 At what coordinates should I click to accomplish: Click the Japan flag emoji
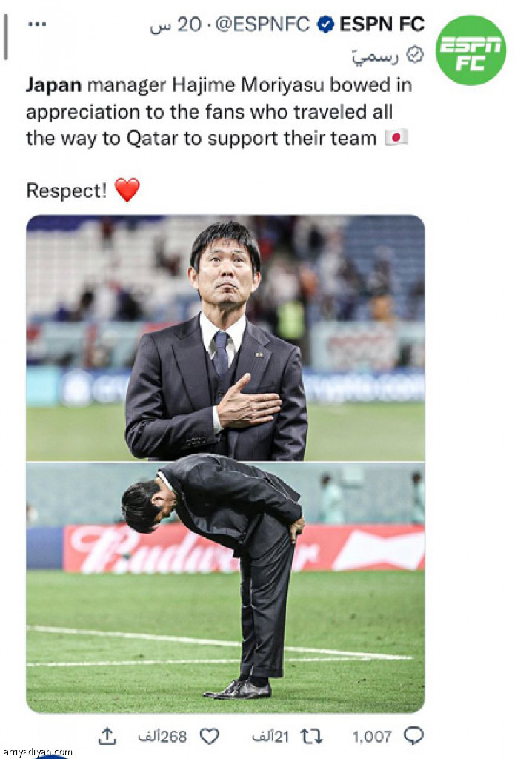pyautogui.click(x=396, y=139)
